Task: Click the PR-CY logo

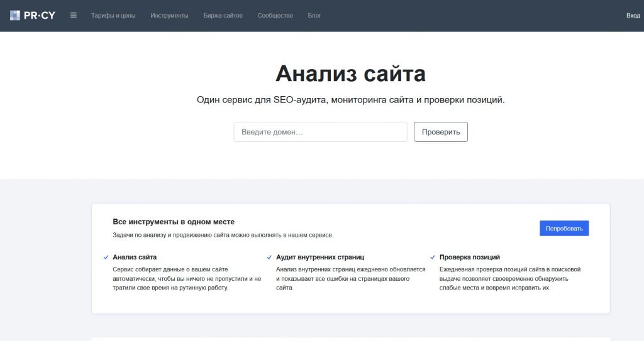Action: [33, 15]
